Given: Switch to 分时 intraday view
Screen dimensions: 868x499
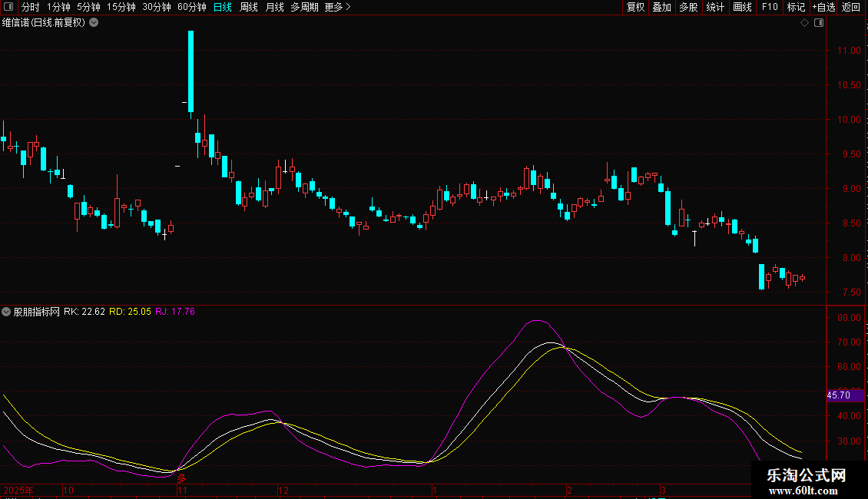Looking at the screenshot, I should pos(30,7).
